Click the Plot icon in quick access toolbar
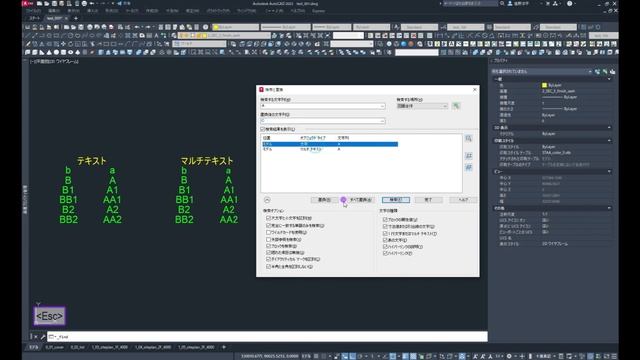The image size is (640, 360). (x=84, y=3)
